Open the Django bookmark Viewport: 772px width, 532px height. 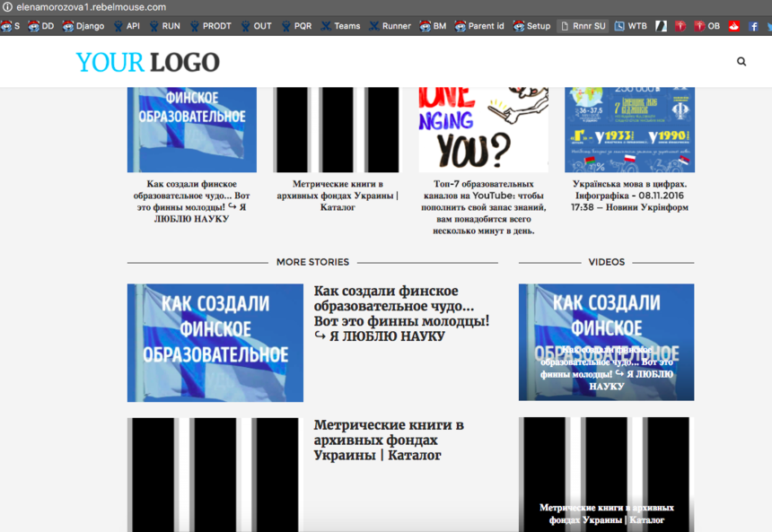[x=83, y=26]
